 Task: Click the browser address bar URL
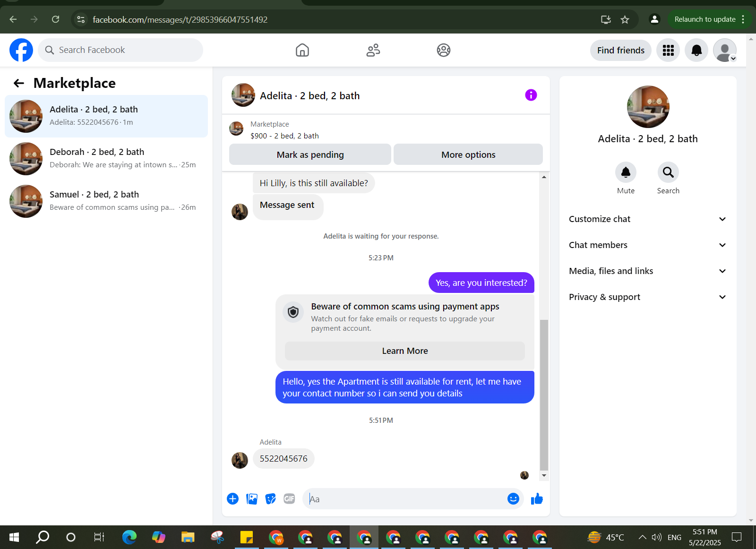[x=180, y=19]
